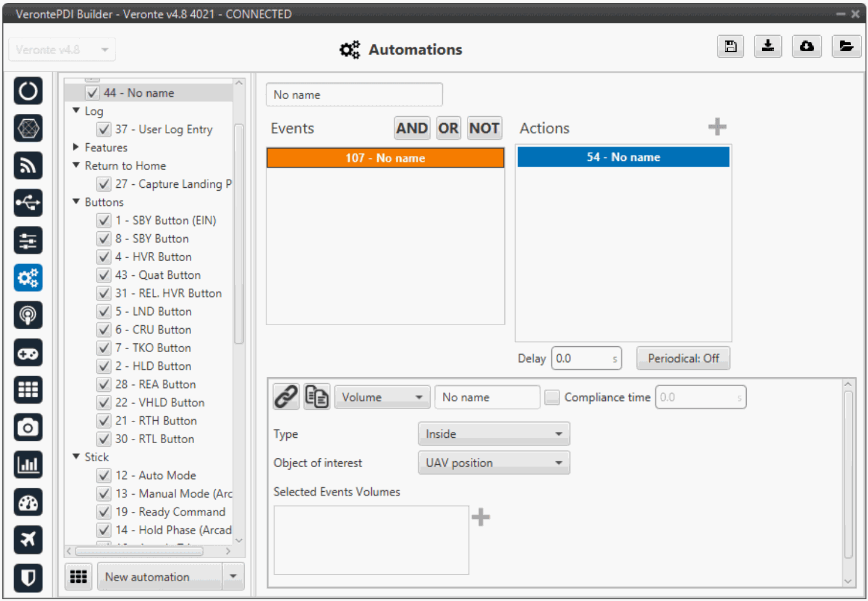Click the horizontal scrollbar under automation list
The height and width of the screenshot is (601, 868).
pos(140,551)
